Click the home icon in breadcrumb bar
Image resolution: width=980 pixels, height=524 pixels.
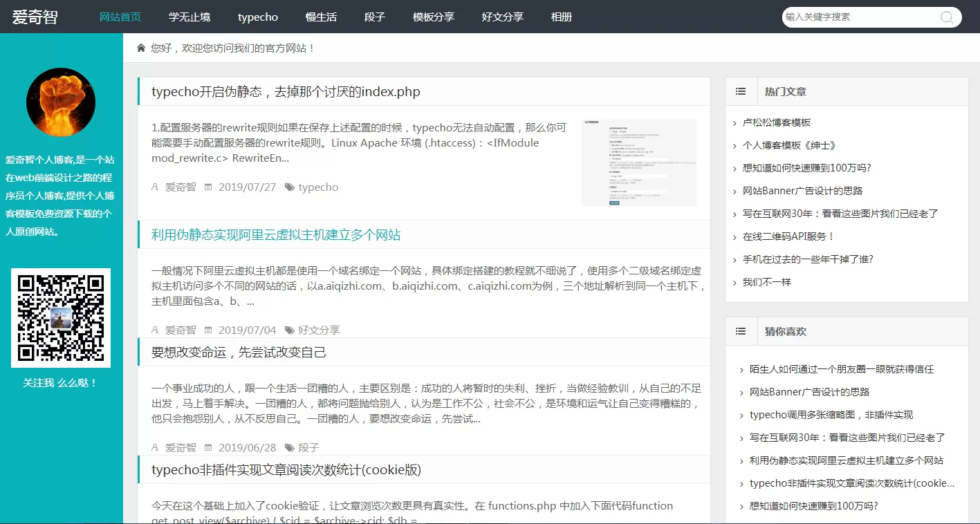pos(141,48)
